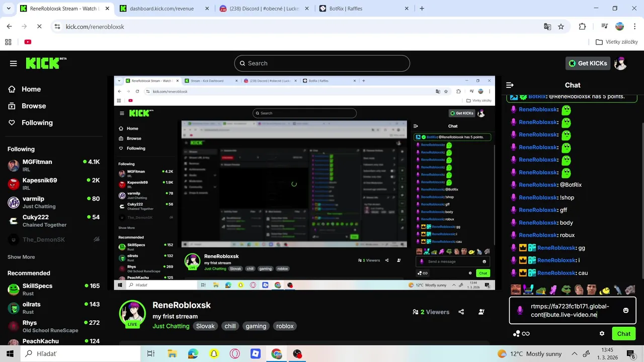Open oilrats recommended channel
Screen dimensions: 644x362
click(54, 308)
